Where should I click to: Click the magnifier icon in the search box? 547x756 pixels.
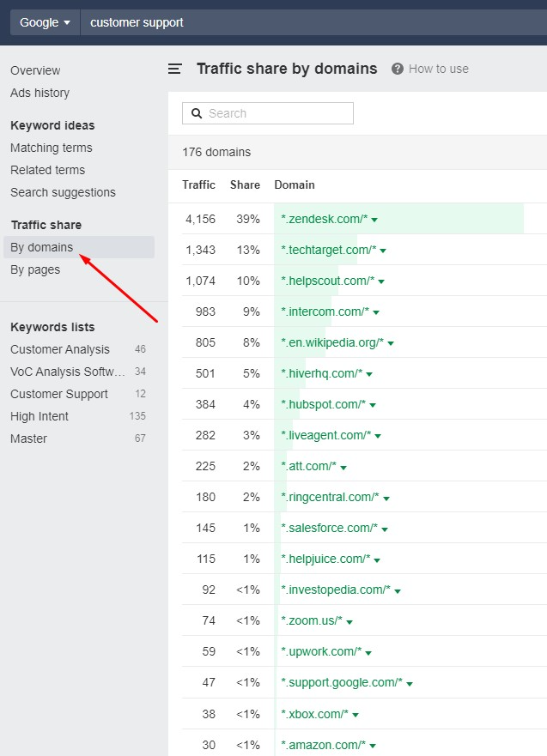pos(197,113)
